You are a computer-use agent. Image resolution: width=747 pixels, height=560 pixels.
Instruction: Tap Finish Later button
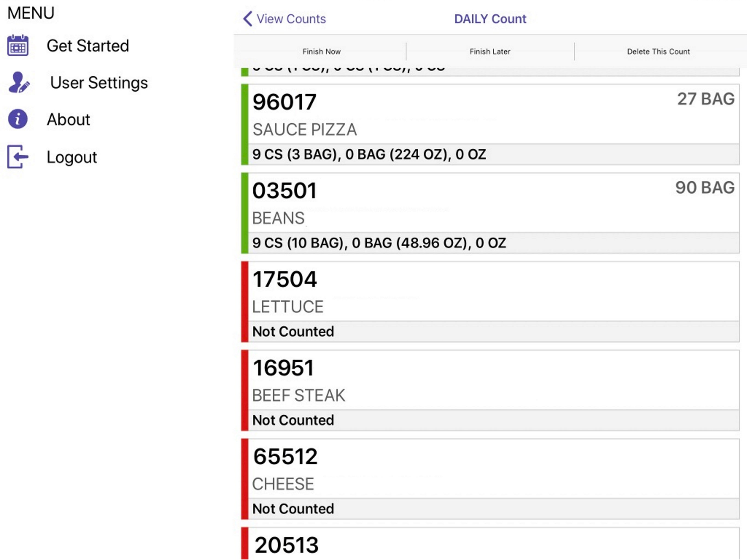coord(490,51)
